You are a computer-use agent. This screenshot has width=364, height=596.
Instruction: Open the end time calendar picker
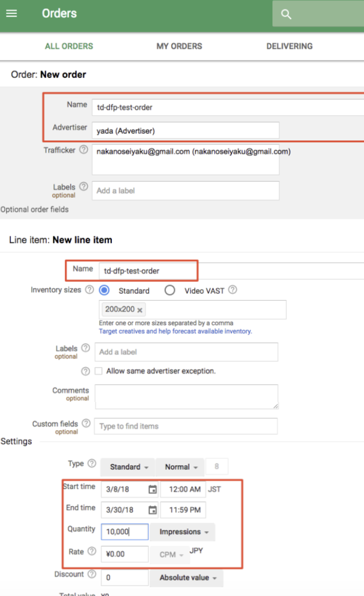pyautogui.click(x=152, y=510)
